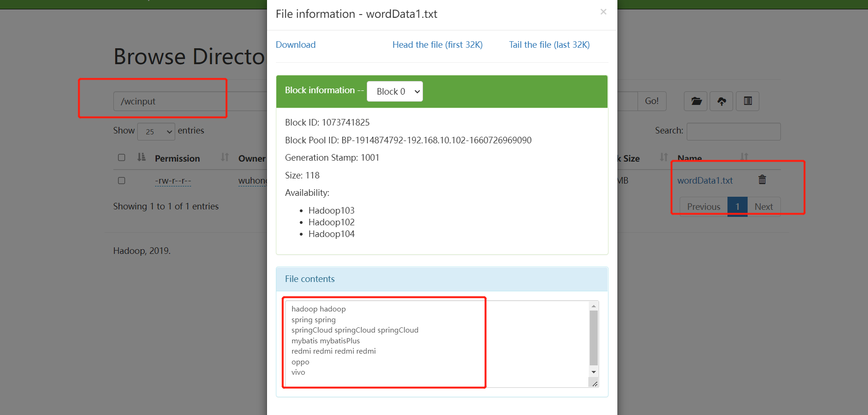Click the Generation Stamp: 1001 text

(332, 158)
